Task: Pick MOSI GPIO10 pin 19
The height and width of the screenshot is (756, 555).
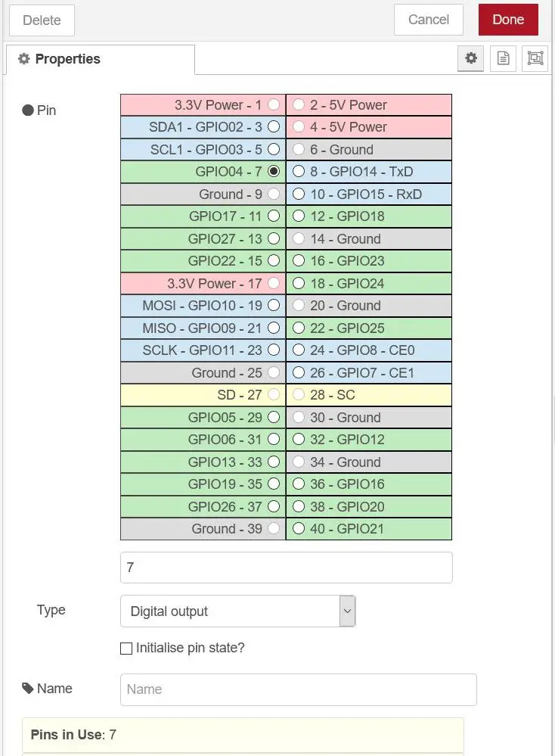Action: (x=274, y=305)
